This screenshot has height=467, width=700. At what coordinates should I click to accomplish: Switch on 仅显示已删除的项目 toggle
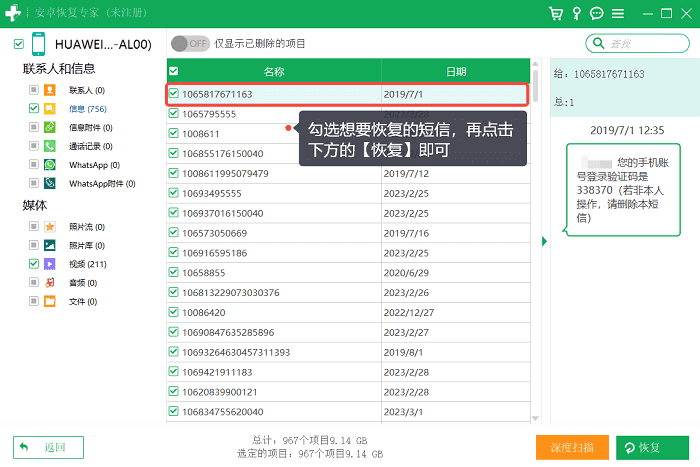click(190, 43)
